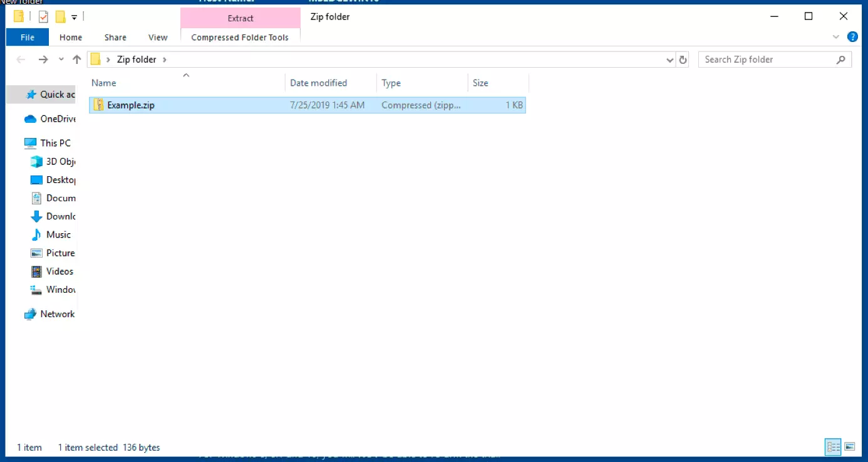Click the Downloads blue arrow icon
Image resolution: width=868 pixels, height=462 pixels.
pyautogui.click(x=36, y=216)
